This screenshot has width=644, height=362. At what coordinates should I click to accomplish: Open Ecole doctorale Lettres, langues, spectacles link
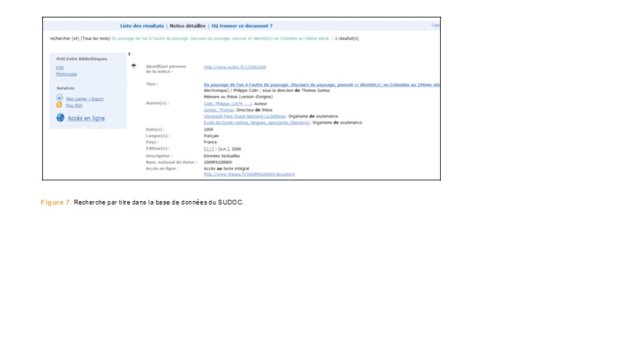point(257,123)
